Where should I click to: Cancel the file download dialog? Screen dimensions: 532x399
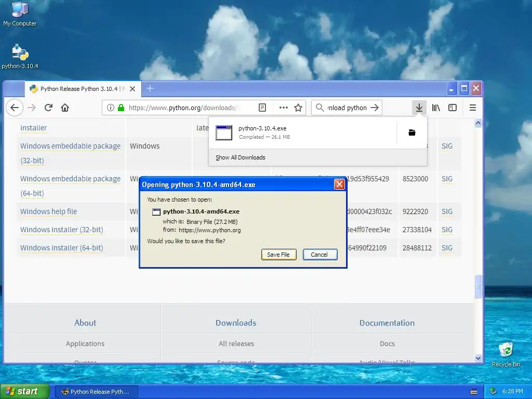pyautogui.click(x=320, y=255)
